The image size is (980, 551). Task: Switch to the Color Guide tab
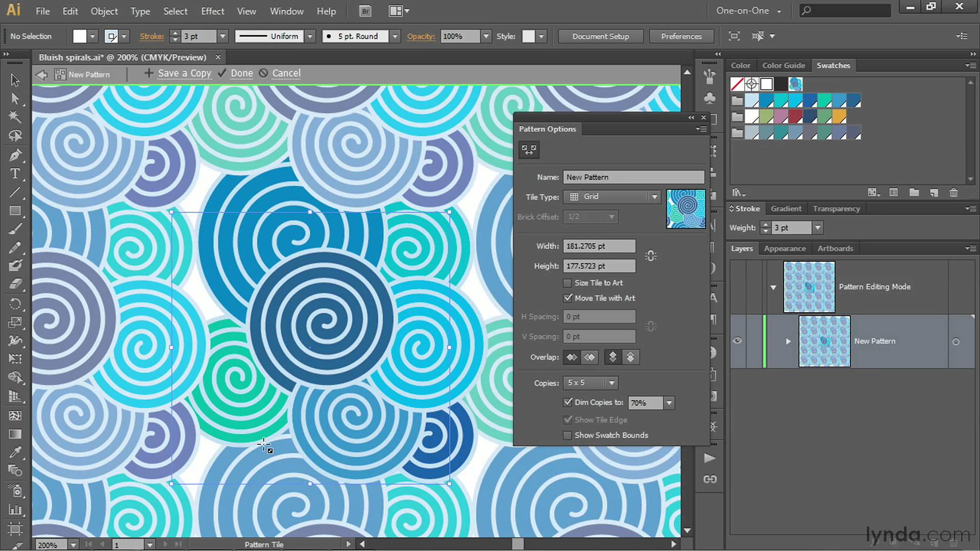pyautogui.click(x=783, y=65)
